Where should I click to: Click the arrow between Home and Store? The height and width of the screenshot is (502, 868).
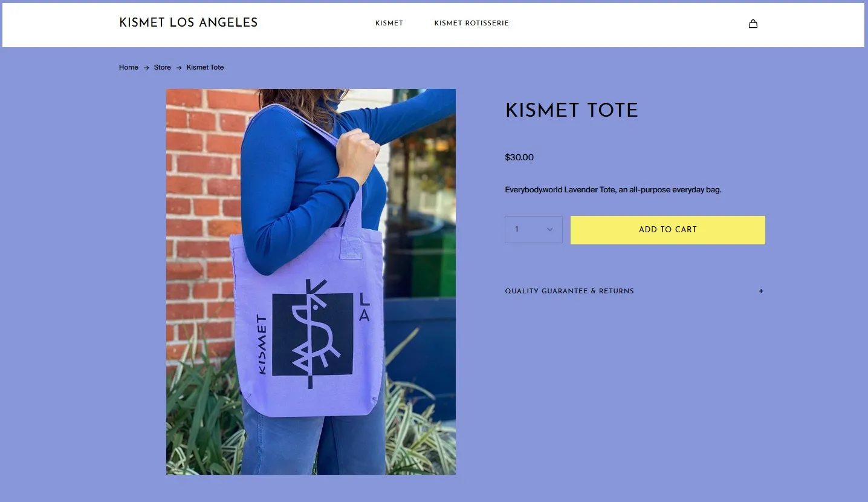146,68
